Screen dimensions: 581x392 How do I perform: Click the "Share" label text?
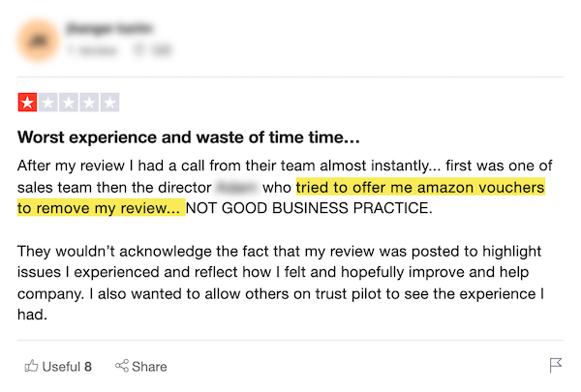tap(149, 367)
